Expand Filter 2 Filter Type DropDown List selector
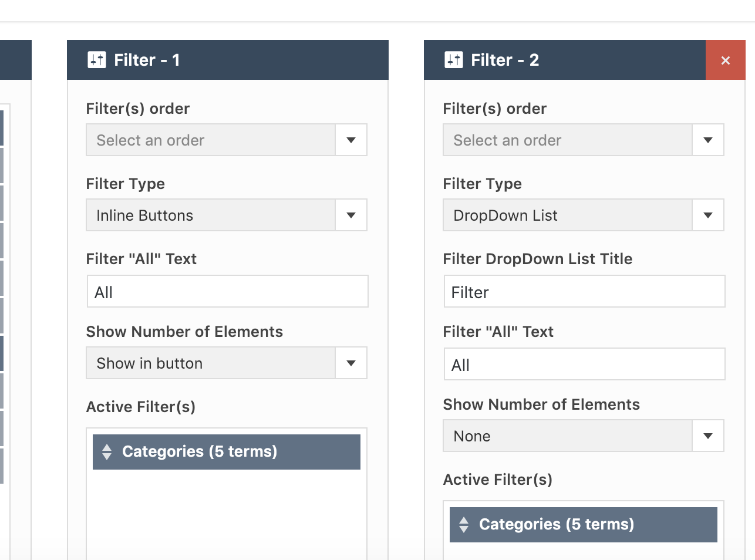Screen dimensions: 755x560 [583, 215]
